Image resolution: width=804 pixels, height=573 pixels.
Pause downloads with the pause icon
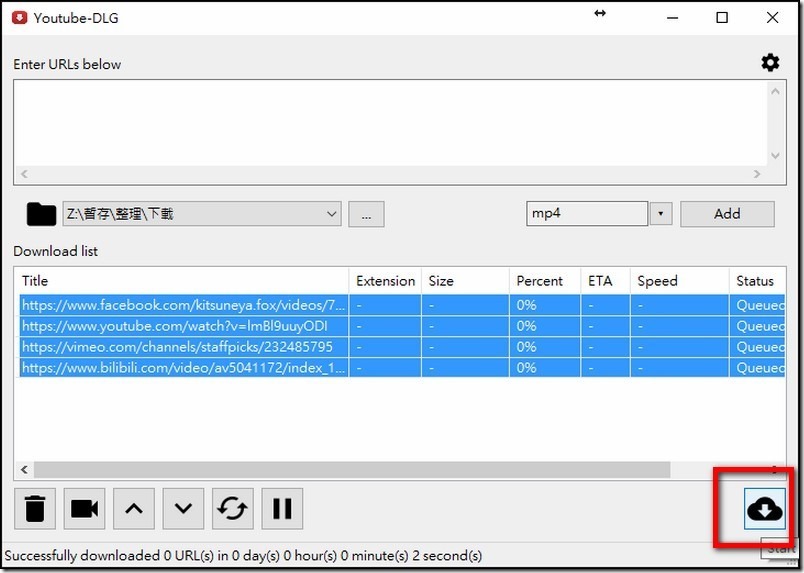282,508
